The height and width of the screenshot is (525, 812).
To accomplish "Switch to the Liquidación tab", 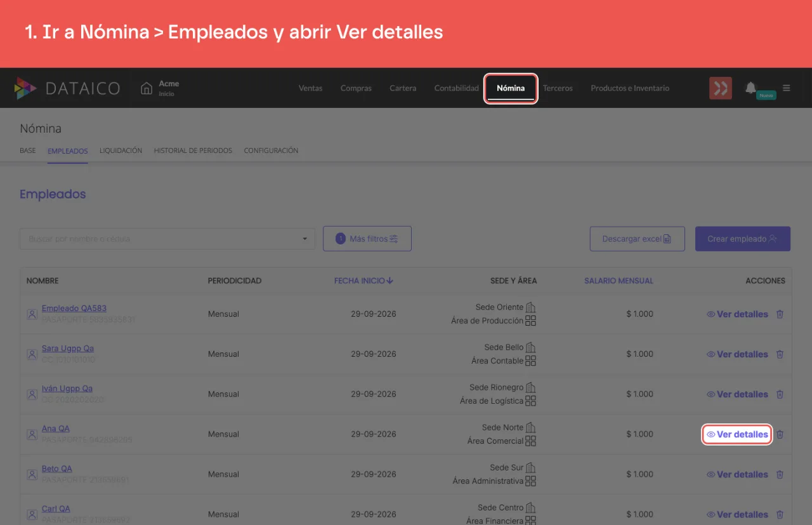I will [x=121, y=150].
